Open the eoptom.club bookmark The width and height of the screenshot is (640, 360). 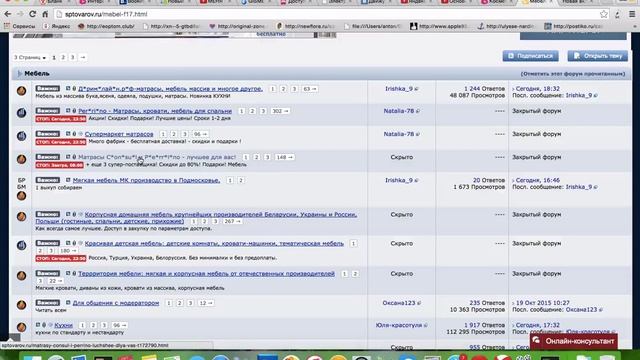pos(106,26)
